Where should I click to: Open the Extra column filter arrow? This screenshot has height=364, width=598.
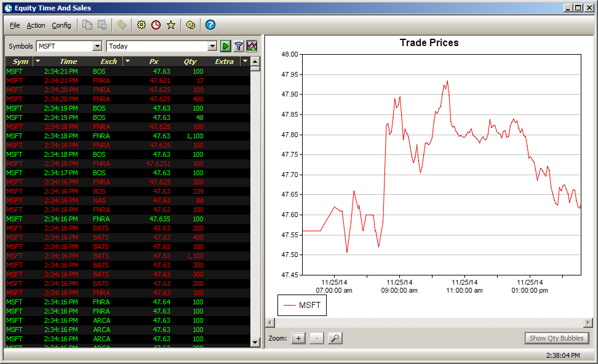click(245, 61)
